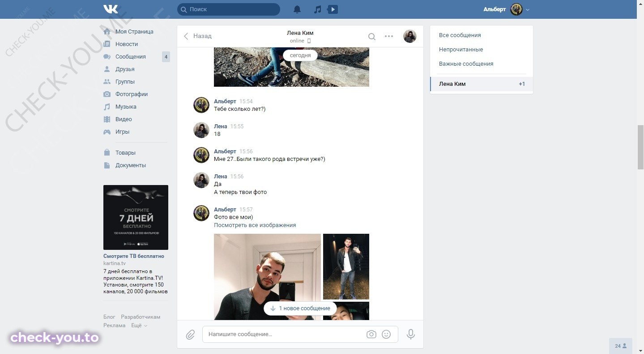Open the emoji smiley picker

[386, 334]
